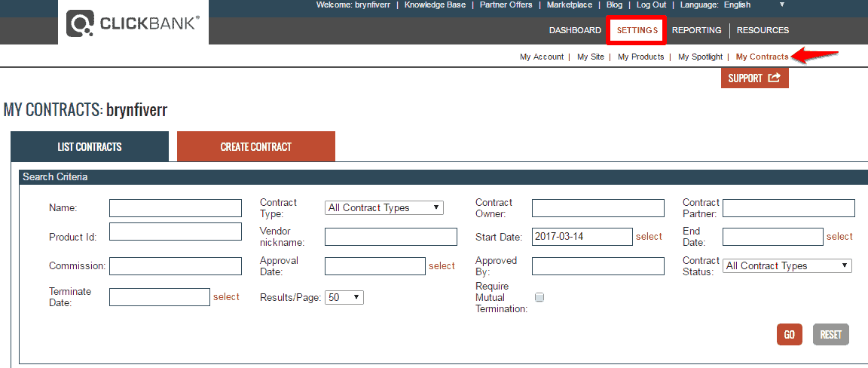This screenshot has width=868, height=368.
Task: Focus the Commission input field
Action: [x=176, y=266]
